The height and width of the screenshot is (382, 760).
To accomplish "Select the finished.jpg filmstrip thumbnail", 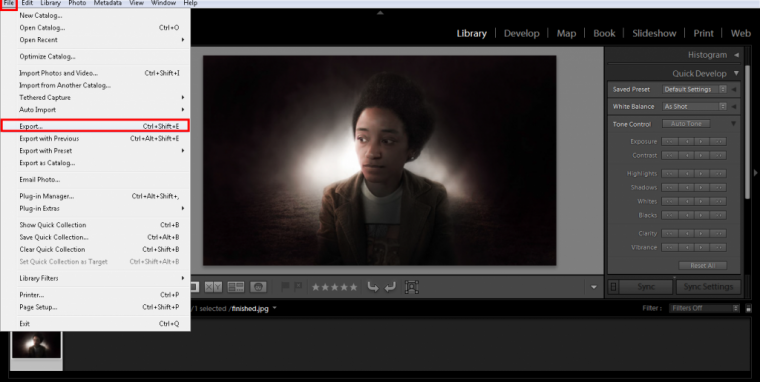I will [36, 344].
